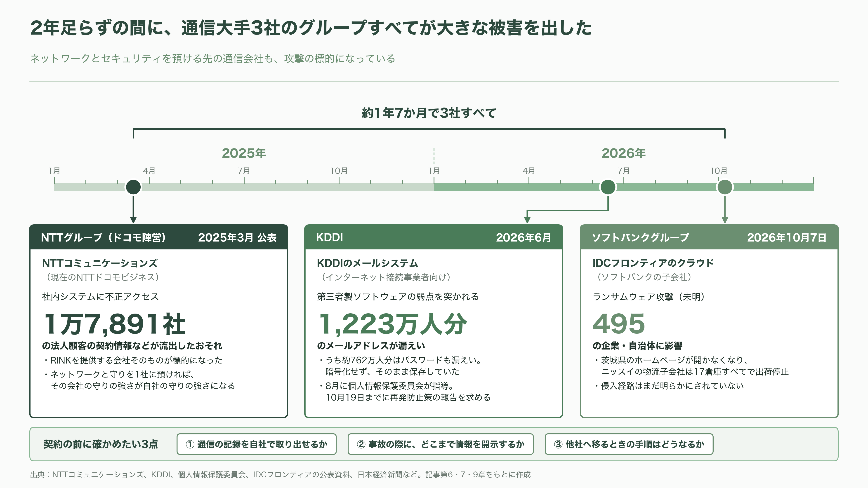Click the bullet 8月に個人情報保護委員会が指導
Screen dimensions: 868x488
[405, 391]
